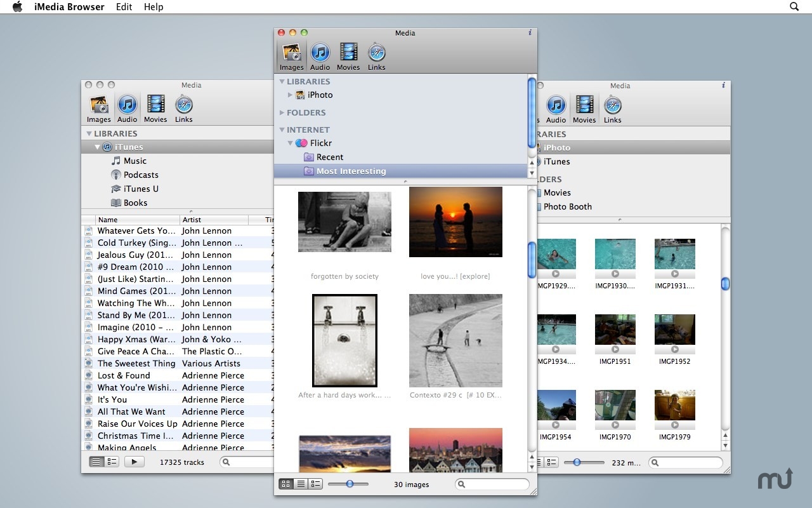
Task: Select the Books icon in the iTunes library
Action: pos(117,203)
